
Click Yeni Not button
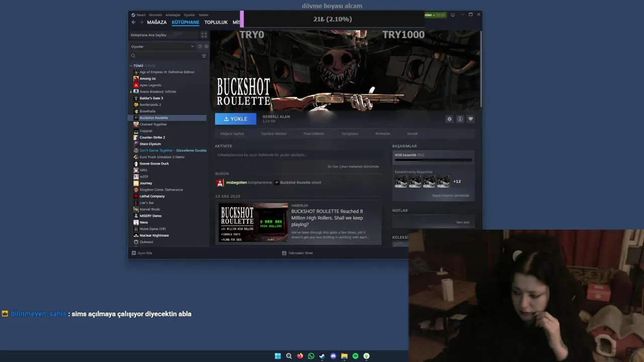pyautogui.click(x=462, y=222)
